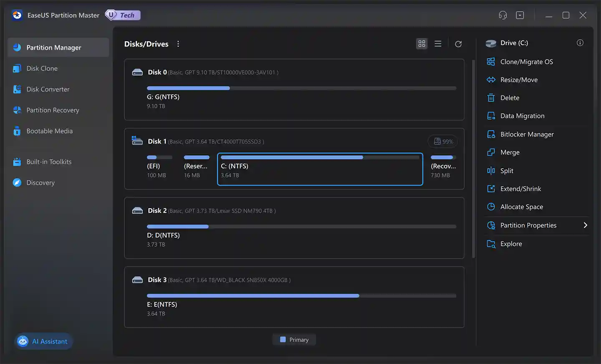Expand Partition Properties chevron arrow
Screen dimensions: 601x364
click(585, 225)
